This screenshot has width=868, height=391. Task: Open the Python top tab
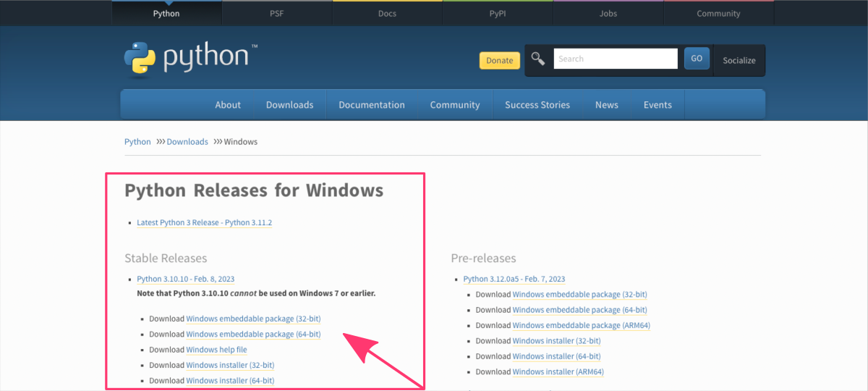tap(166, 13)
